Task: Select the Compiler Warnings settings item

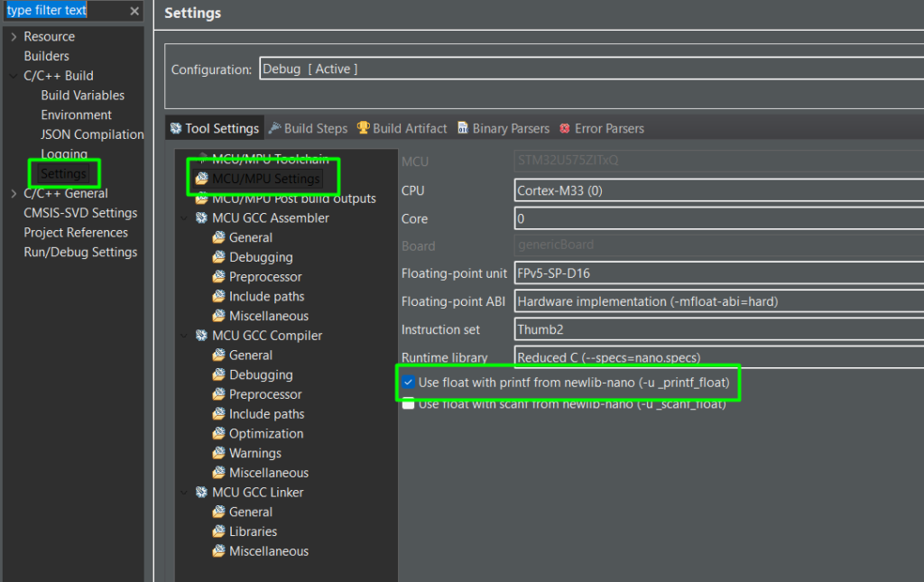Action: coord(254,454)
